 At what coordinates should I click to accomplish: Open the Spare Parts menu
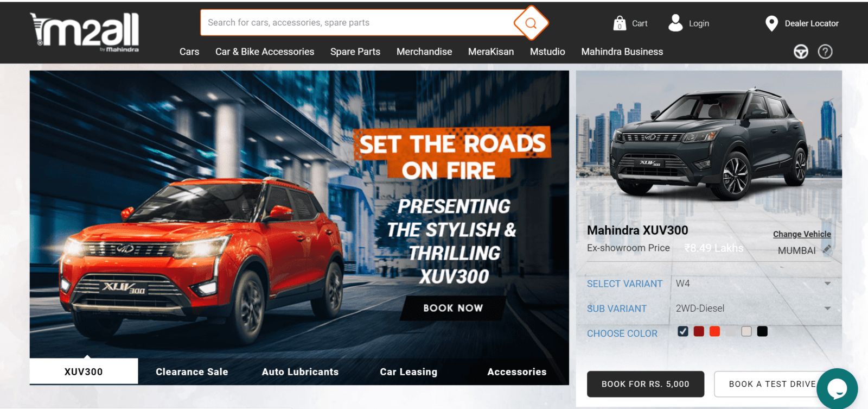355,52
